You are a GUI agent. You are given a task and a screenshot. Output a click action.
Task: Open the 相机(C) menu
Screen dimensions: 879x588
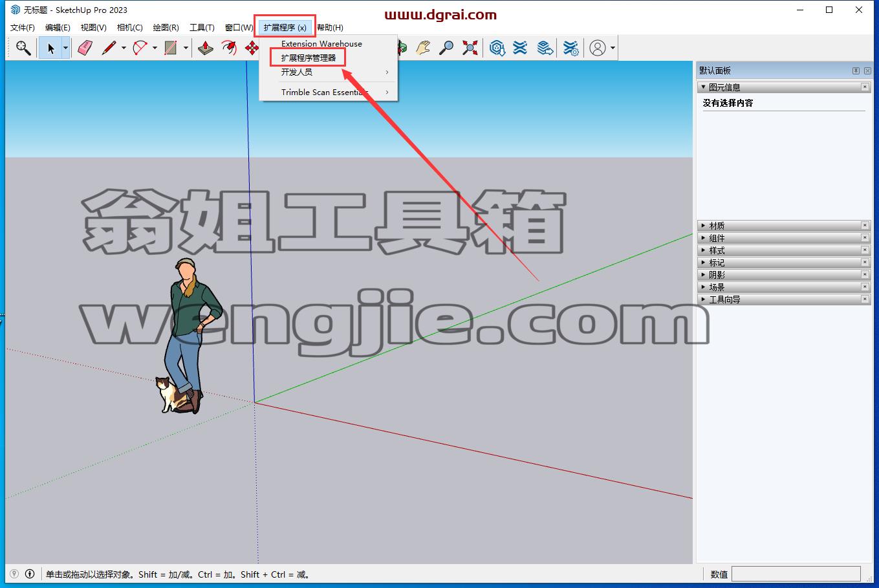[x=130, y=28]
